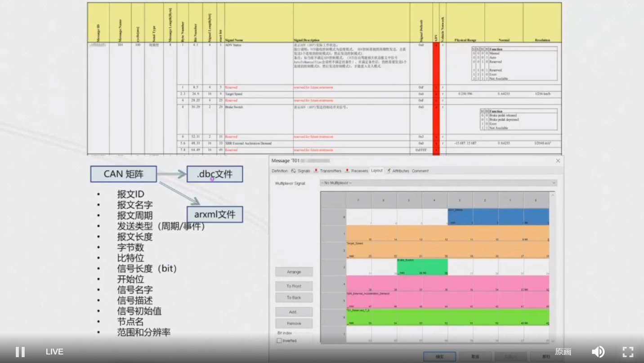Click the Resolution column header
Image resolution: width=644 pixels, height=363 pixels.
[542, 22]
